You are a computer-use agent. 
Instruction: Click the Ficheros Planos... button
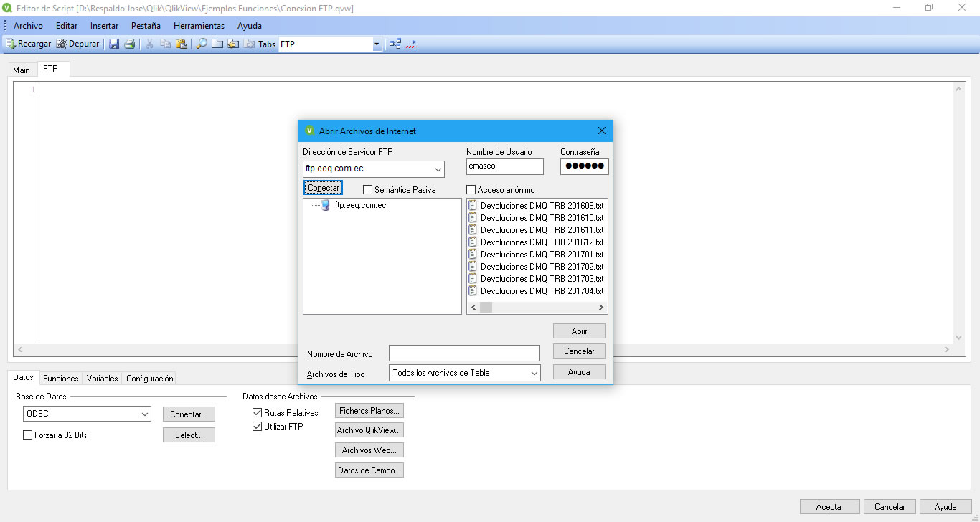[x=369, y=411]
